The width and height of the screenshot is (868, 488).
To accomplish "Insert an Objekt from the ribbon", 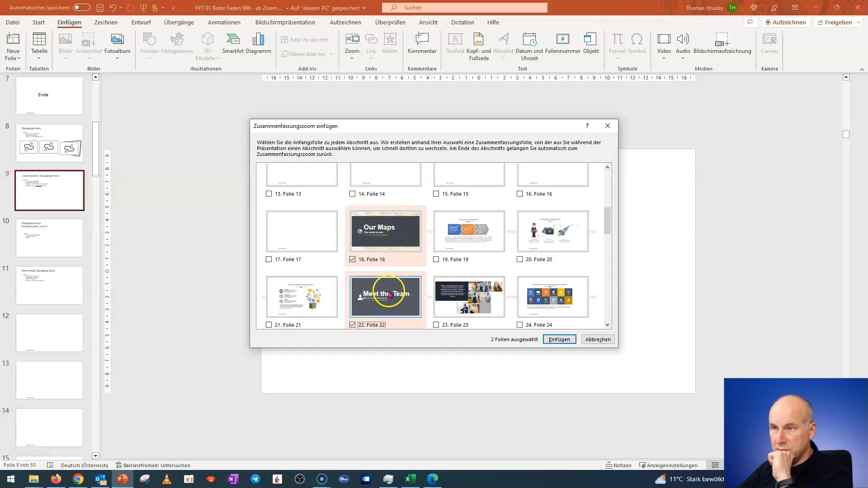I will (x=590, y=43).
